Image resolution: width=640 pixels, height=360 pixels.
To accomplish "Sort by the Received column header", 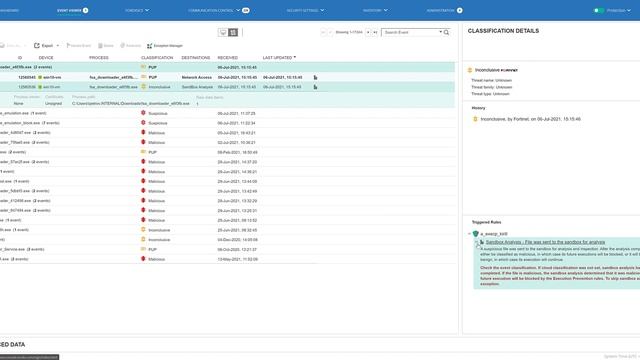I will click(x=227, y=58).
